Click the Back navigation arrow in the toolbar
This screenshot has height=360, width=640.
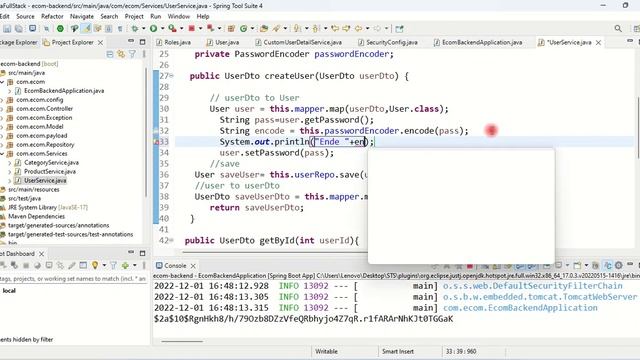click(359, 29)
